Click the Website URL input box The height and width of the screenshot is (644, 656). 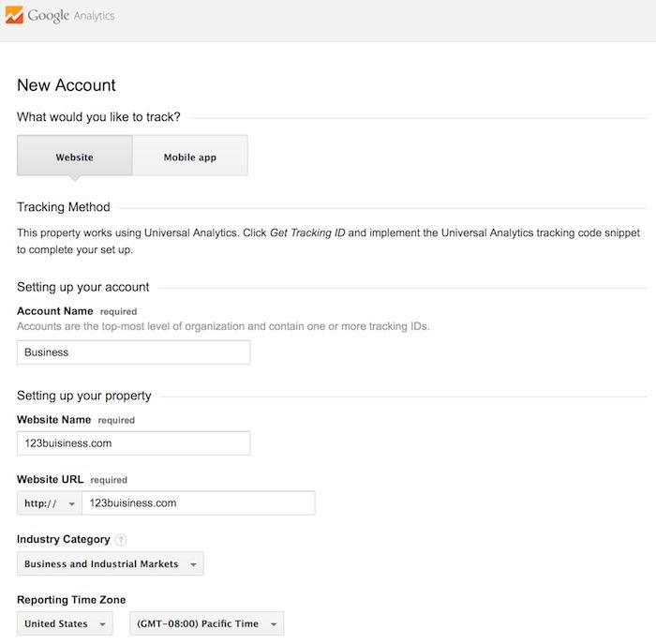pyautogui.click(x=199, y=503)
